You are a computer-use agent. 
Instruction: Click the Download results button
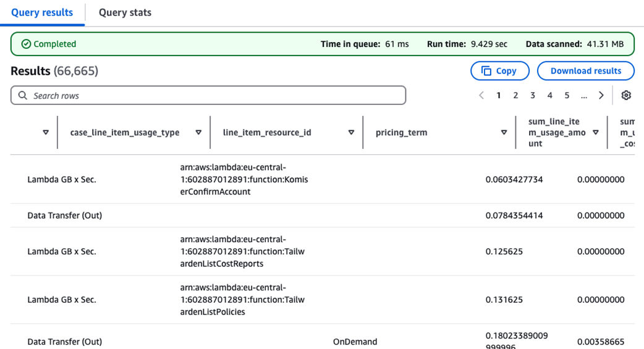pos(585,71)
